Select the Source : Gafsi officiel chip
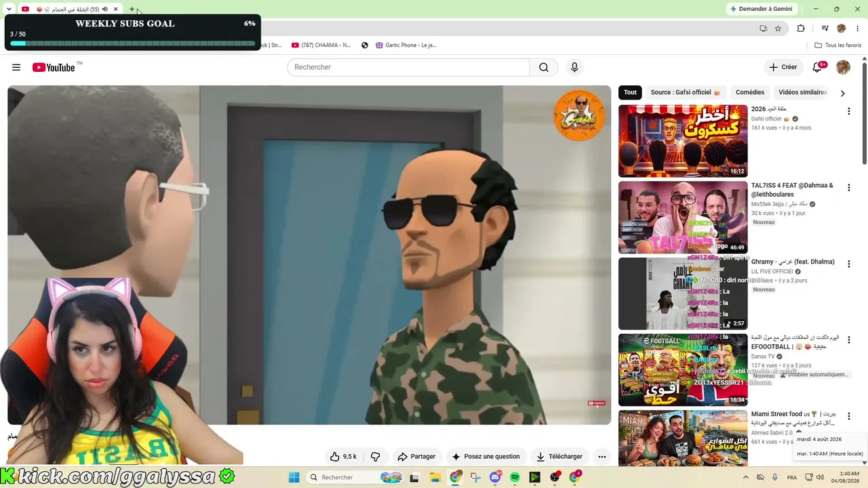Viewport: 868px width, 488px height. 685,92
